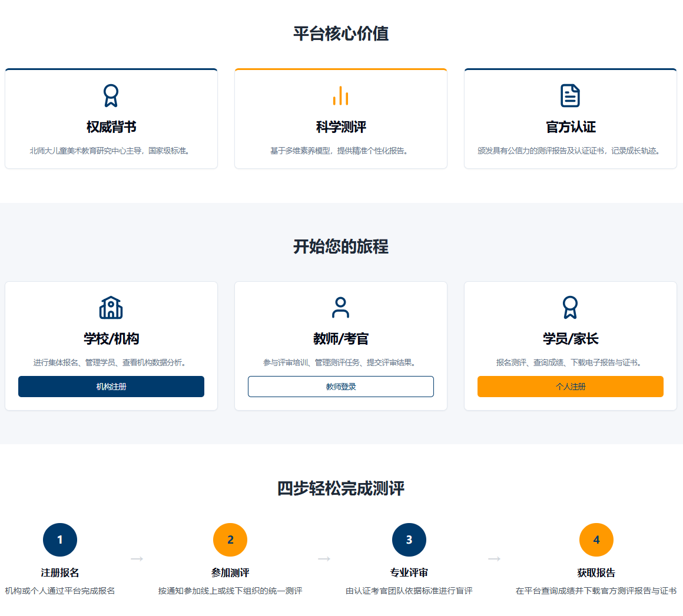Click the ribbon badge icon above 权威背书
683x616 pixels.
[x=111, y=94]
